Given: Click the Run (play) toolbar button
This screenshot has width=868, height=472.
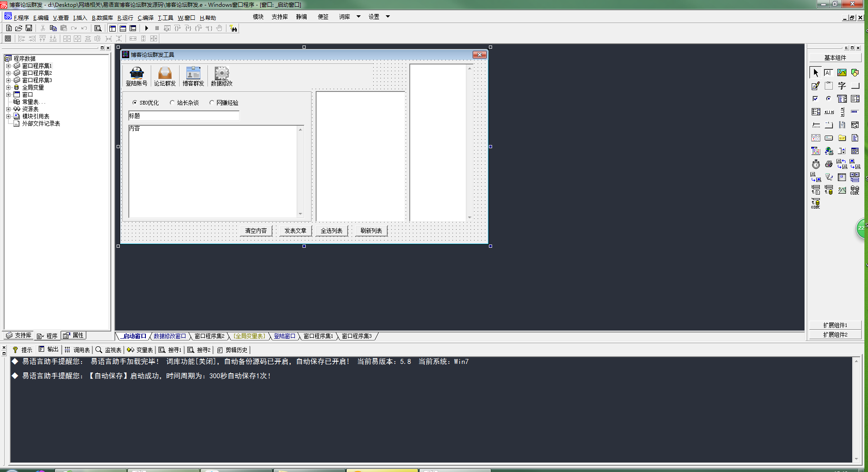Looking at the screenshot, I should (x=147, y=28).
